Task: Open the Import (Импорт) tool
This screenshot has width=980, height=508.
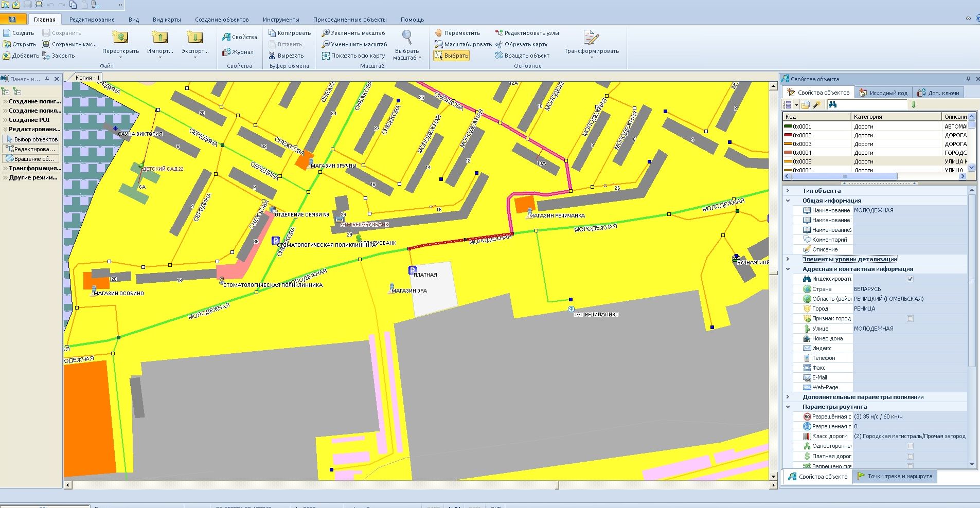Action: pos(159,38)
